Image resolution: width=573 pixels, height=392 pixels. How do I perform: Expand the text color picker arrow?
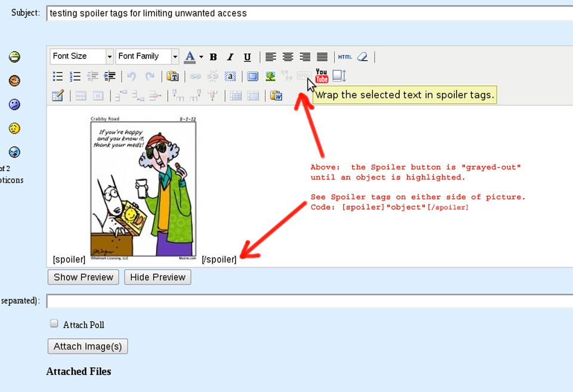[x=201, y=57]
